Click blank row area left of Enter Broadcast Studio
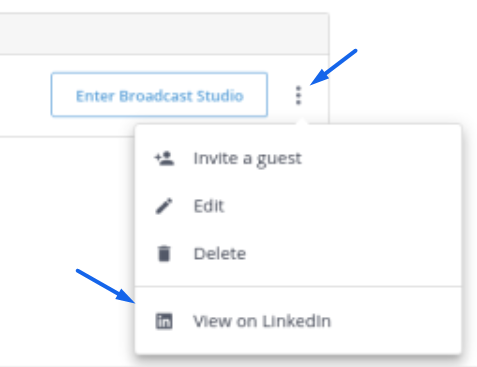 (25, 95)
